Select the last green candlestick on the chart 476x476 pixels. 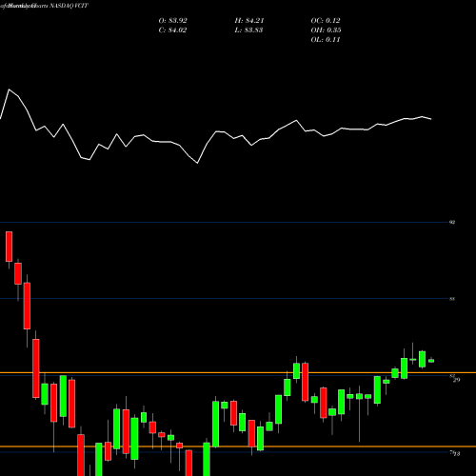431,361
